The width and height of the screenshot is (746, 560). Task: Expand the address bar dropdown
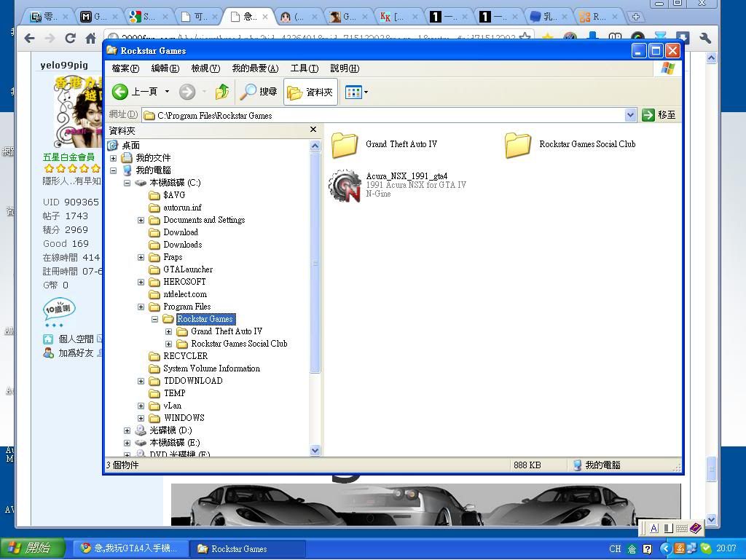630,115
